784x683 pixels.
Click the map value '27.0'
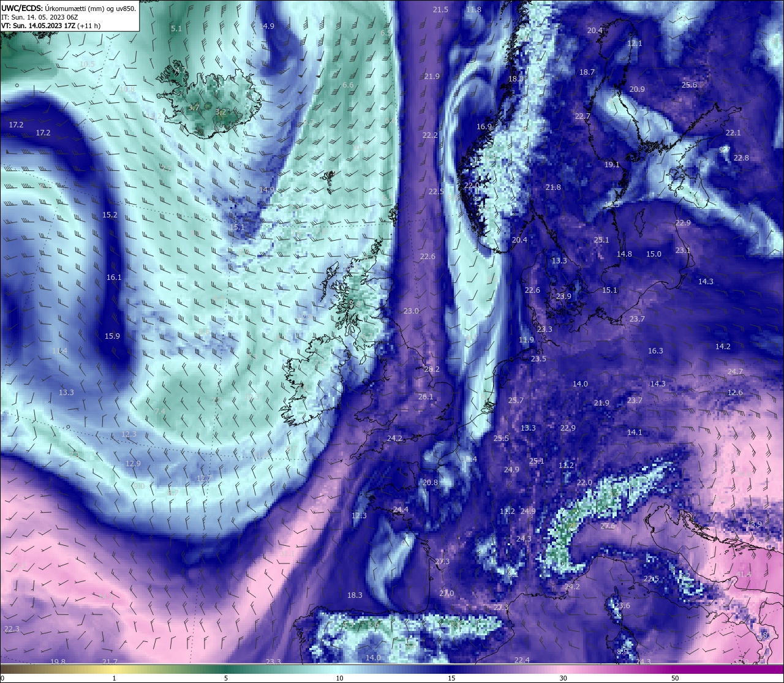(447, 594)
